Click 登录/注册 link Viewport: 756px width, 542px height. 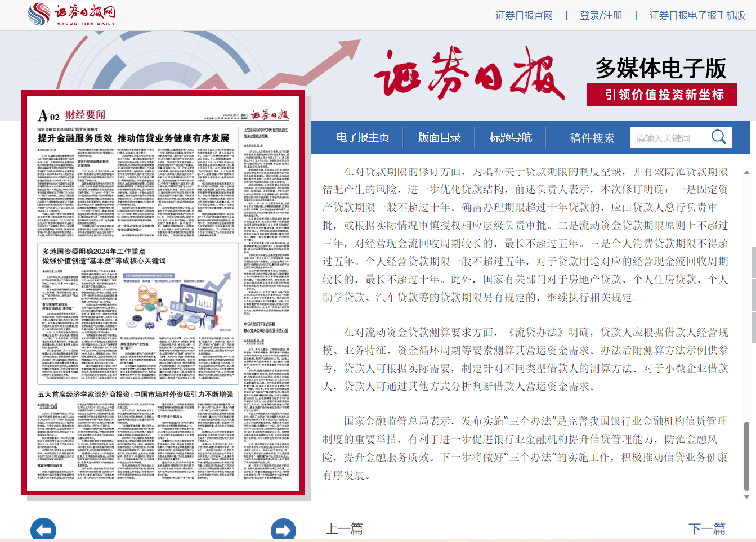(x=601, y=15)
